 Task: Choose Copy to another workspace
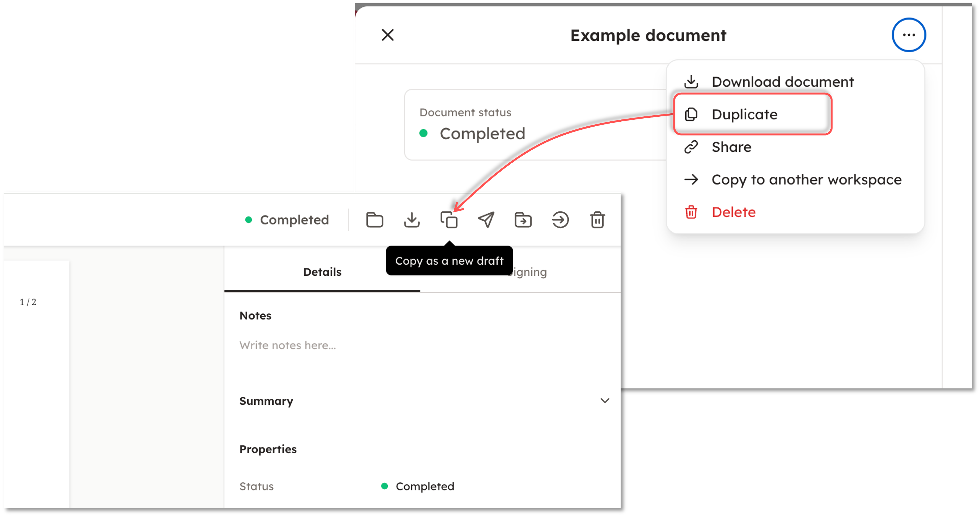click(x=806, y=179)
